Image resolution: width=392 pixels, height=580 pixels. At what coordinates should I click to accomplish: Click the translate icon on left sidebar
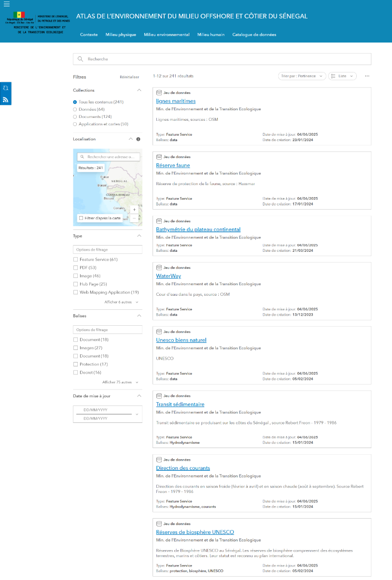6,88
